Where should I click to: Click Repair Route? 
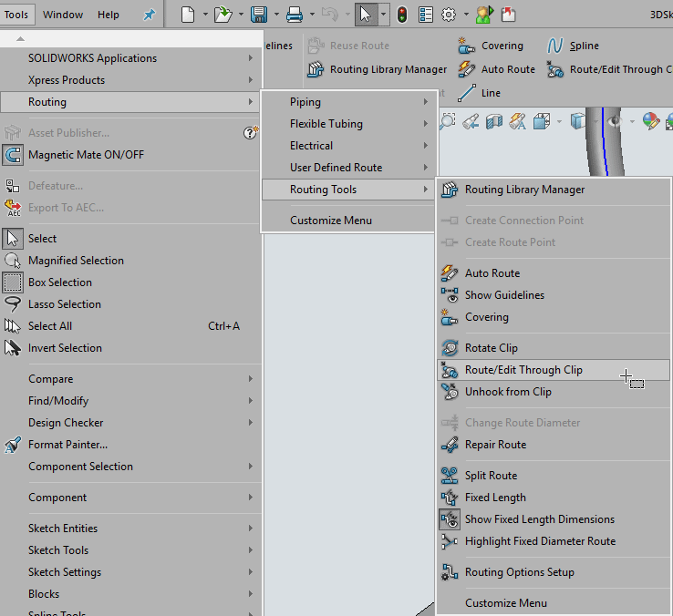click(x=554, y=445)
